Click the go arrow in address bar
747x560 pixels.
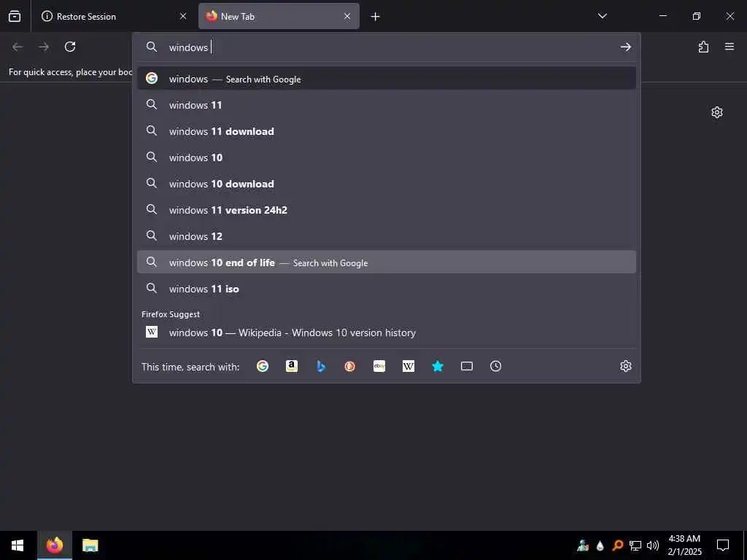[x=625, y=47]
